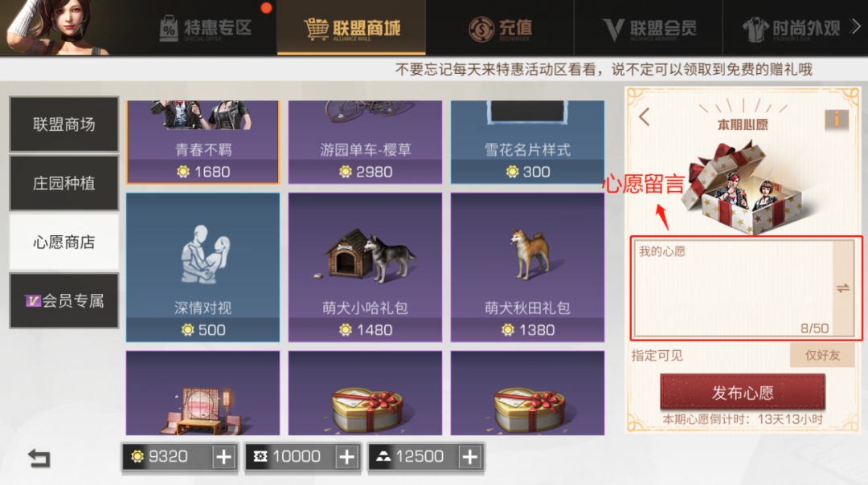Add gold coins with the plus beside 9320
Screen dimensions: 868x485
pos(223,457)
